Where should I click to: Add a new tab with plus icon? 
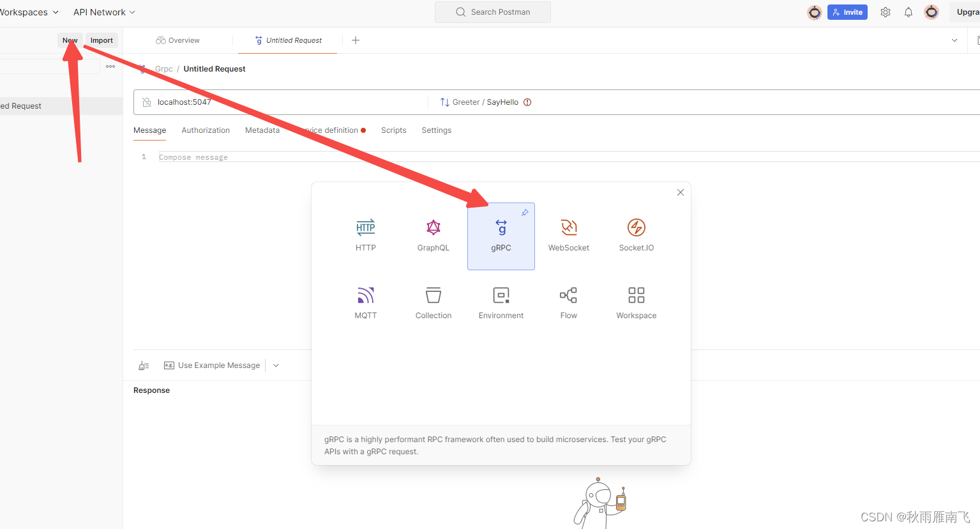pyautogui.click(x=356, y=40)
